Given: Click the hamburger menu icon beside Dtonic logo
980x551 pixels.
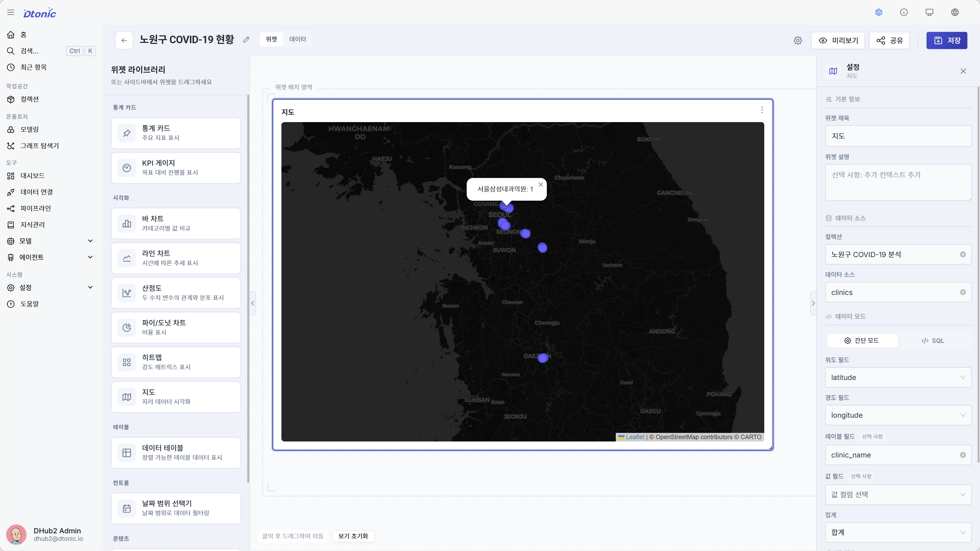Looking at the screenshot, I should coord(11,12).
